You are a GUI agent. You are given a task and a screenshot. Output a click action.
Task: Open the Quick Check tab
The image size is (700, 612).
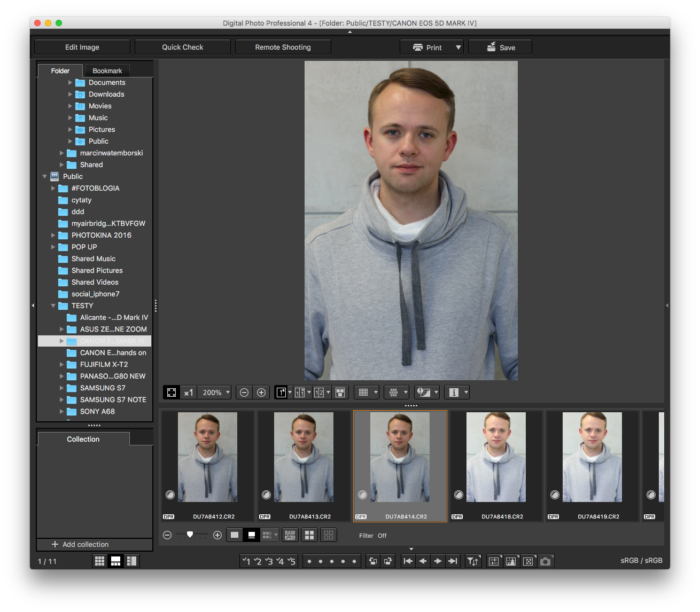(x=183, y=47)
